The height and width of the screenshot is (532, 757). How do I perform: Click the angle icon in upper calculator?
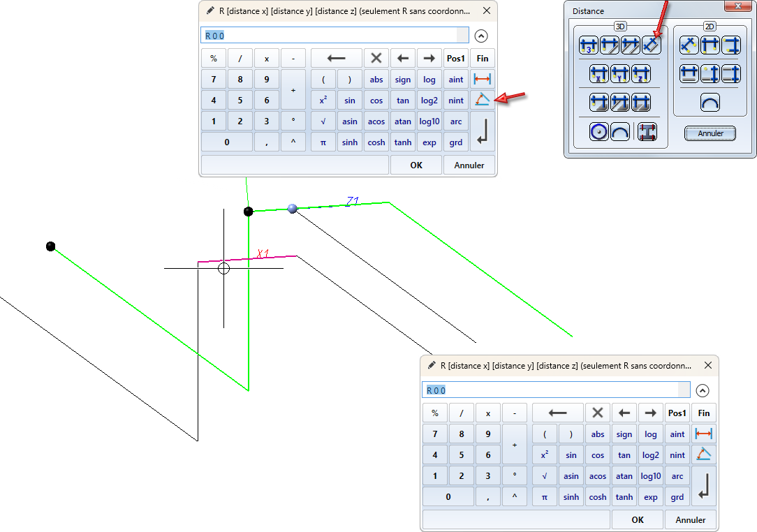(483, 100)
